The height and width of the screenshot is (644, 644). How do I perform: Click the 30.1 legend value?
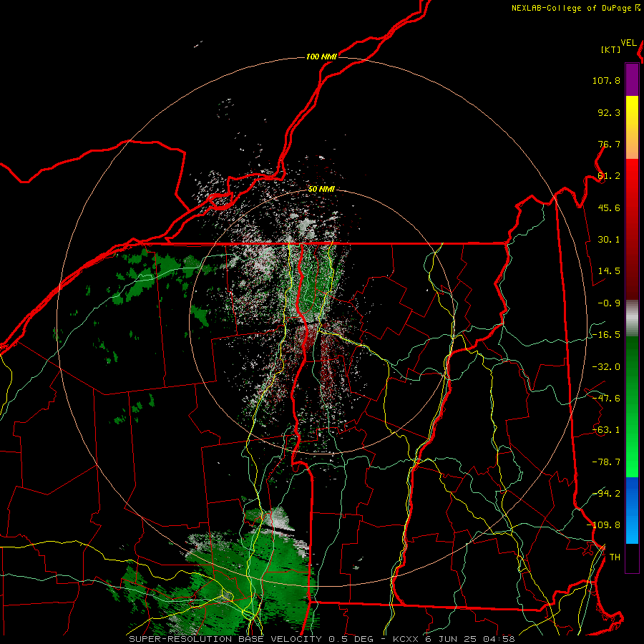609,240
